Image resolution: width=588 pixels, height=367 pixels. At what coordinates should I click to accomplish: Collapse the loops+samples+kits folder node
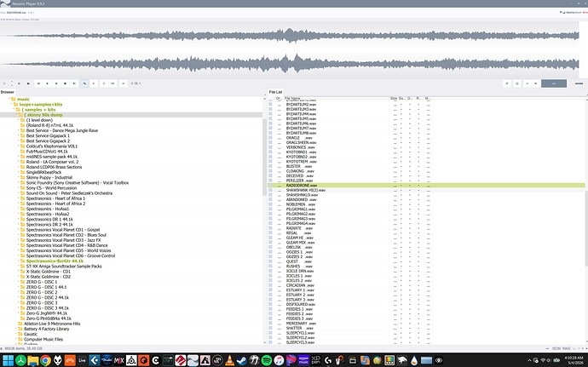coord(11,104)
